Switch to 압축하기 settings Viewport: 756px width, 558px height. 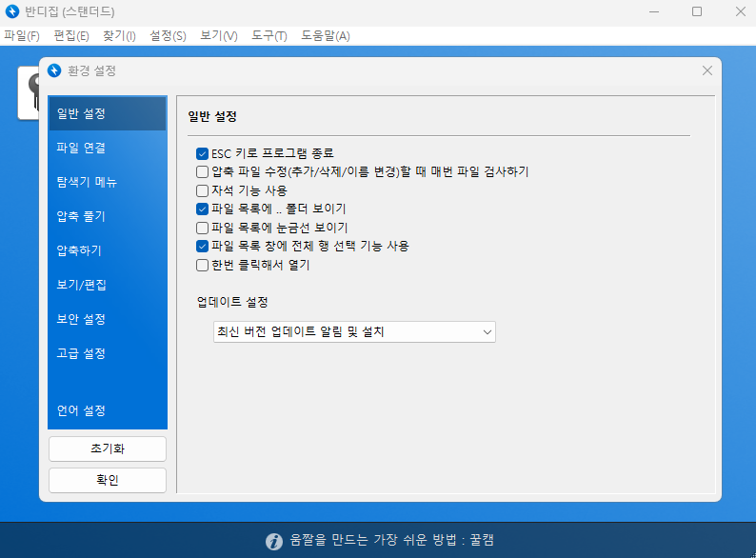point(108,250)
